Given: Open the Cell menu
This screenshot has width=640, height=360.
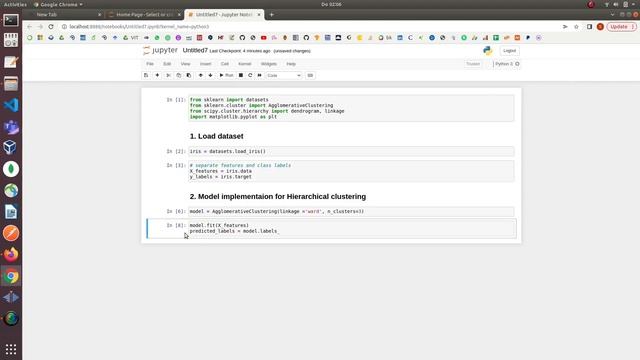Looking at the screenshot, I should coord(225,64).
